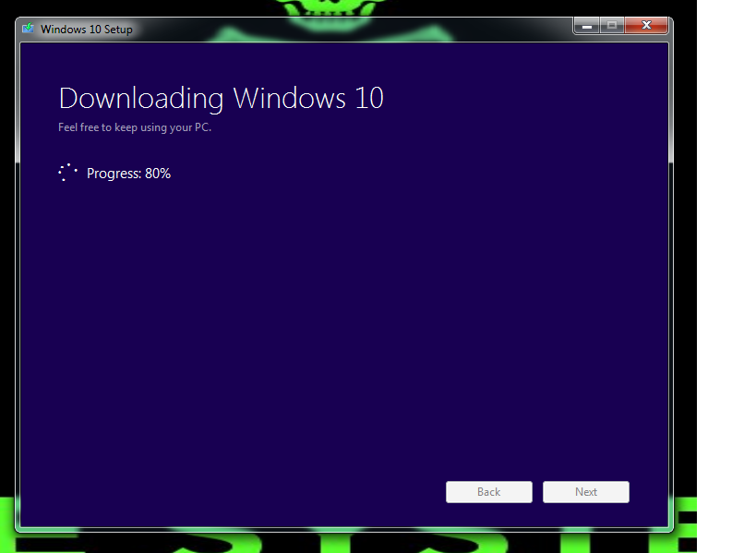Close the Windows 10 Setup window
The height and width of the screenshot is (553, 756).
[646, 25]
